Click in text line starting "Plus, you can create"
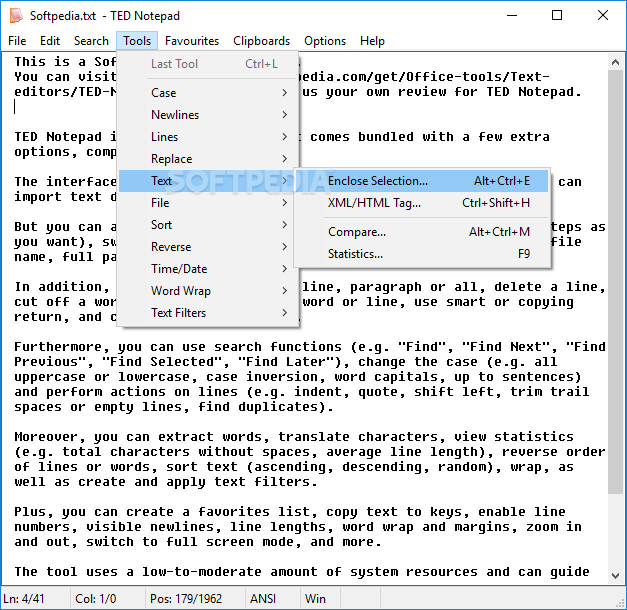 [290, 512]
